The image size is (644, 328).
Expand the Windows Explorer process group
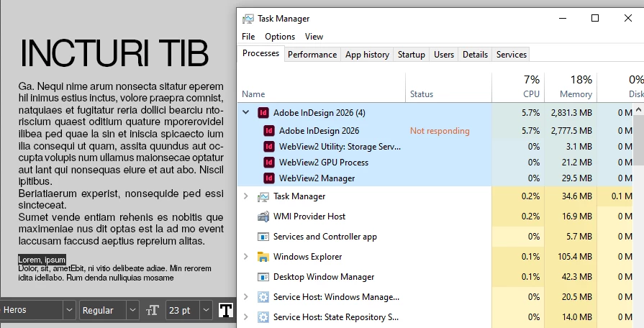click(245, 257)
